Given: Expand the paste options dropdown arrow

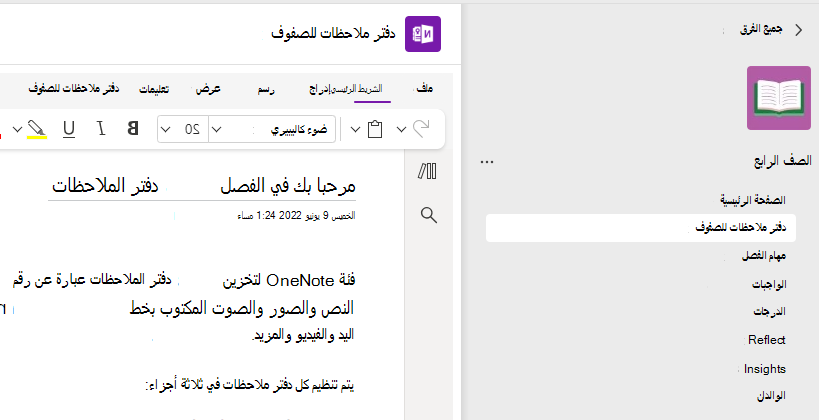Looking at the screenshot, I should (355, 130).
